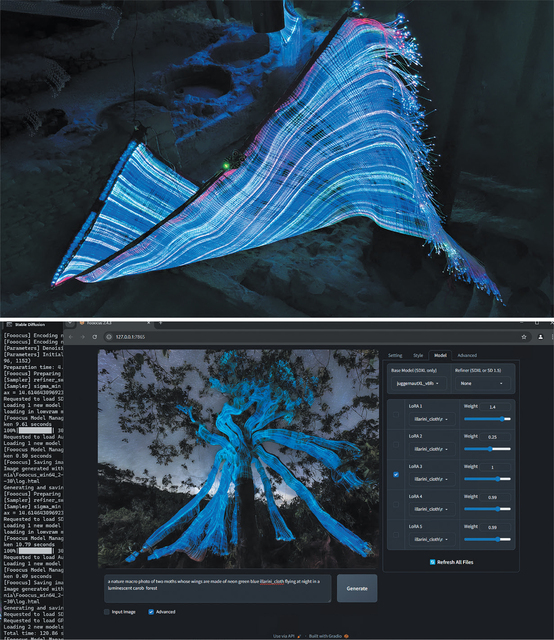This screenshot has width=554, height=640.
Task: Click the Refresh All Files icon
Action: (x=432, y=562)
